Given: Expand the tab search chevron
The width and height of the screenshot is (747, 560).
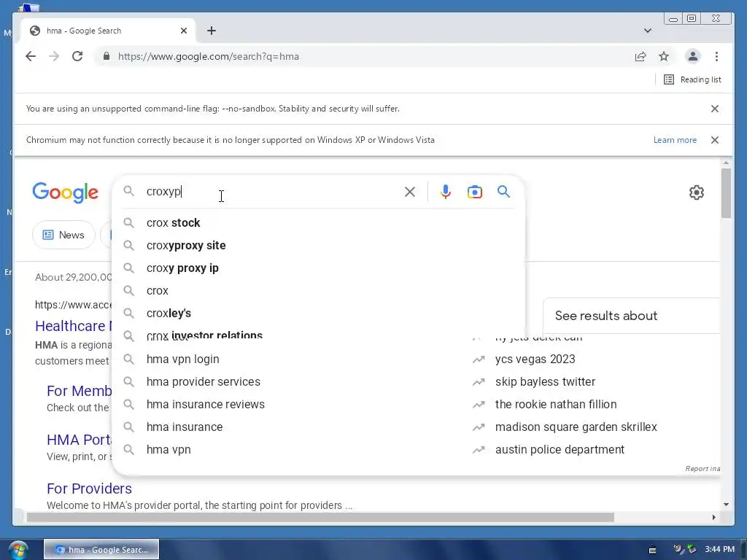Looking at the screenshot, I should click(x=648, y=31).
